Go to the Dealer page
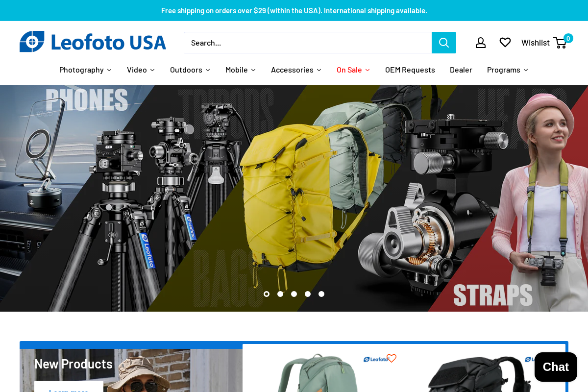 [x=461, y=70]
